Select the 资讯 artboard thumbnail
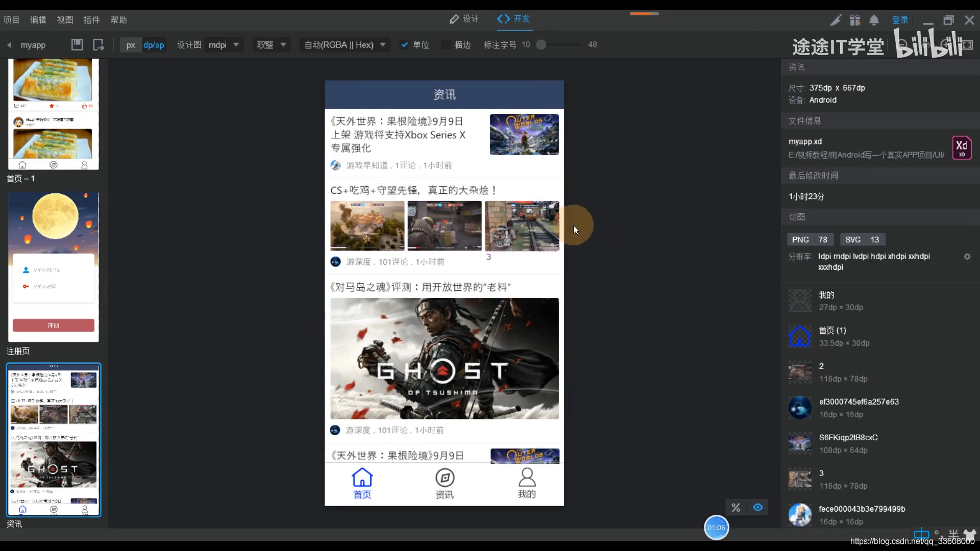Screen dimensions: 980x551 (x=54, y=440)
